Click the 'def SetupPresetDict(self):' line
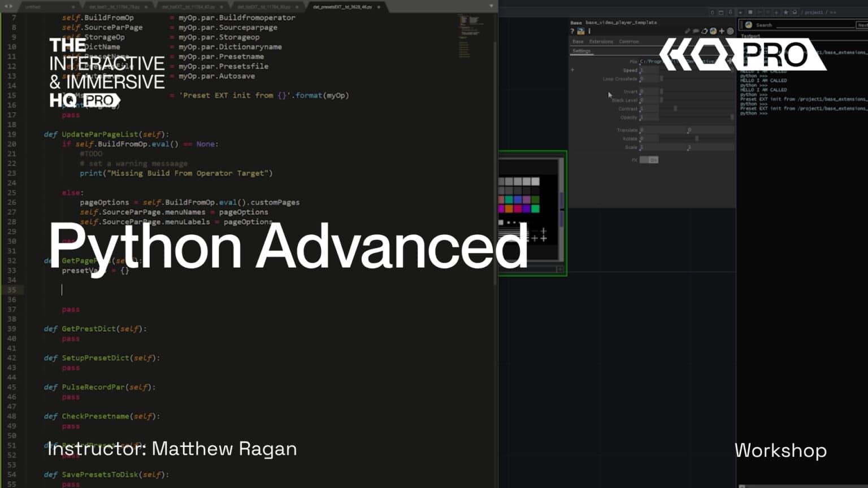This screenshot has height=488, width=868. coord(102,358)
